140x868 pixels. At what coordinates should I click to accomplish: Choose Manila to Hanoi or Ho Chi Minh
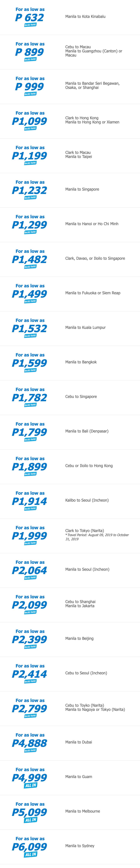(92, 224)
